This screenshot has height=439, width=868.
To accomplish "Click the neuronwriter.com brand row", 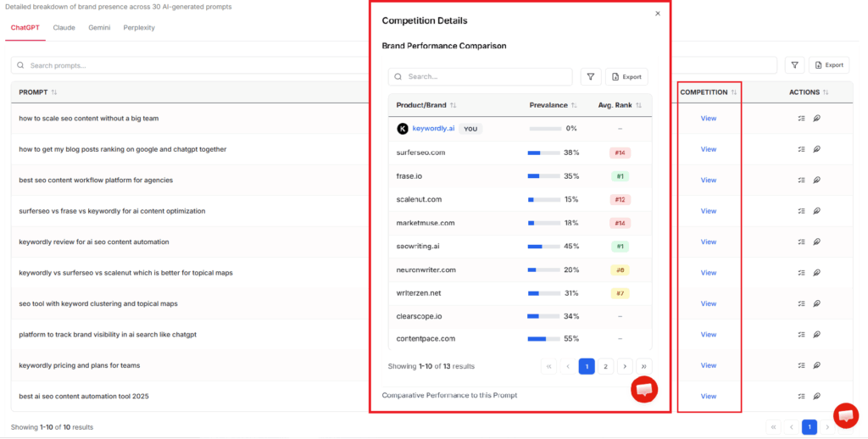I will point(520,270).
